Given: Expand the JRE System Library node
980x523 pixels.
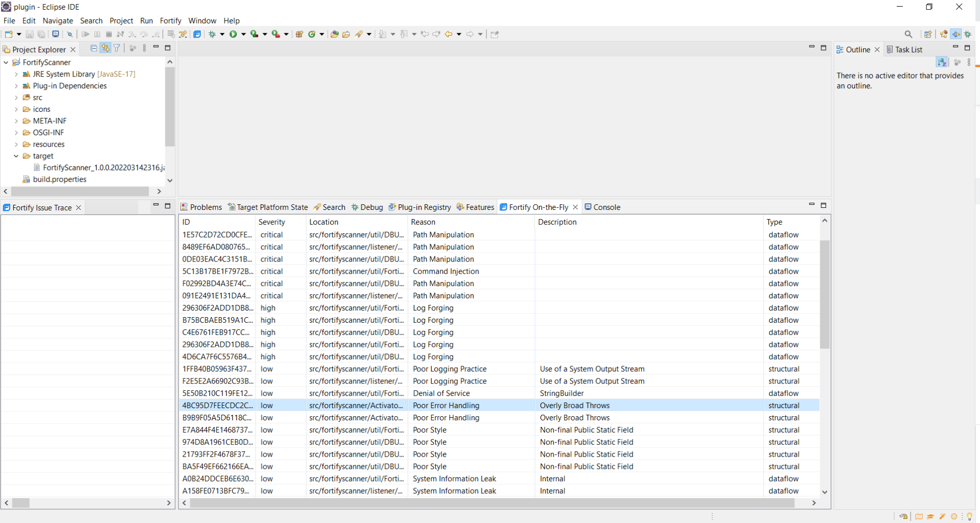Looking at the screenshot, I should pos(16,74).
